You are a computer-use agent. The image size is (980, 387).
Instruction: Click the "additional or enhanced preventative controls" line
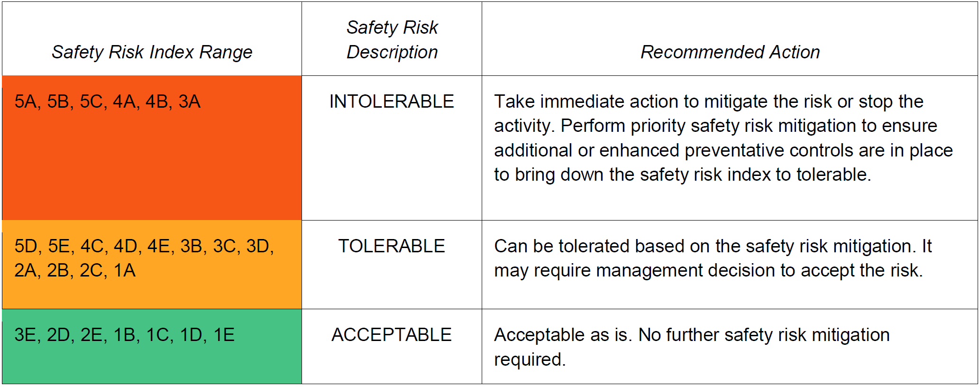723,150
